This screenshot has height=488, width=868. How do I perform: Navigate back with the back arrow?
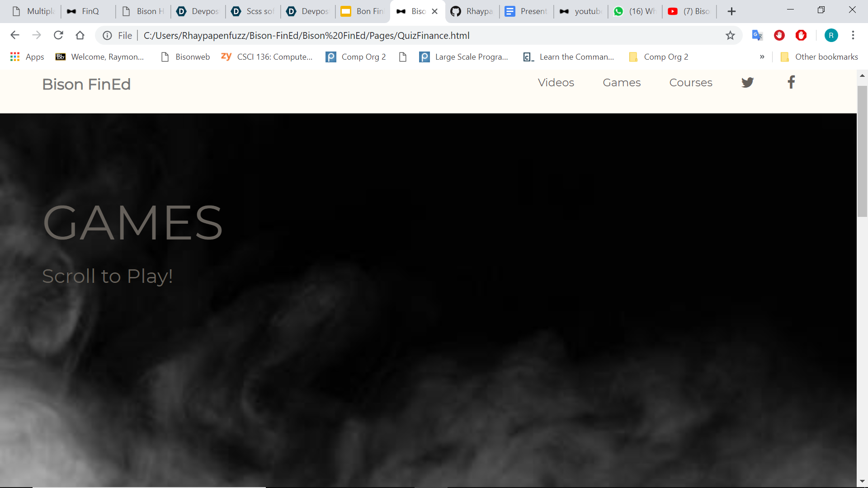click(15, 35)
